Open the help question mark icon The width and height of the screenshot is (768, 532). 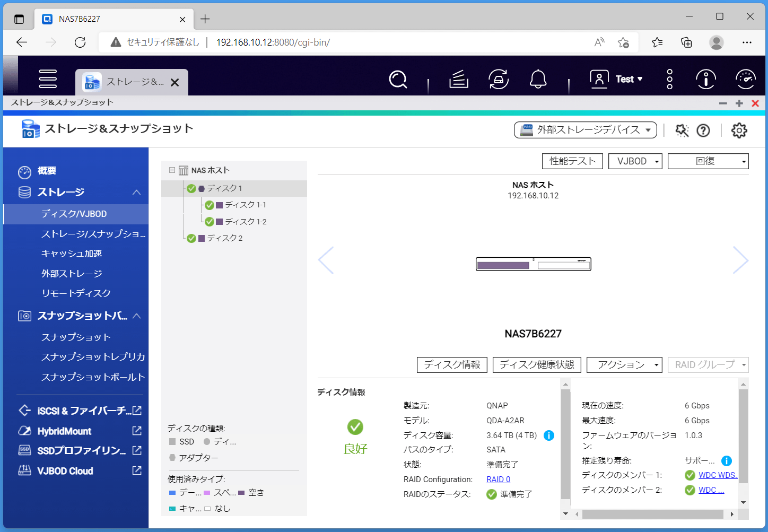703,130
